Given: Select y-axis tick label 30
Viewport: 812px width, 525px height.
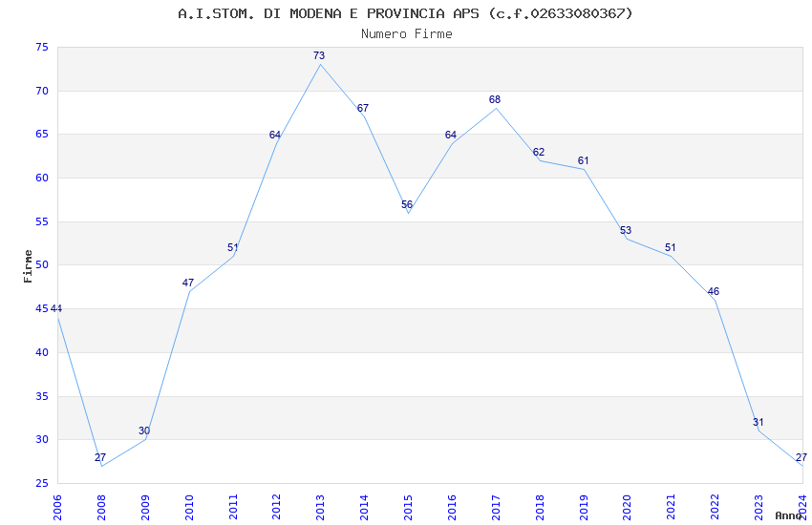Looking at the screenshot, I should [42, 440].
